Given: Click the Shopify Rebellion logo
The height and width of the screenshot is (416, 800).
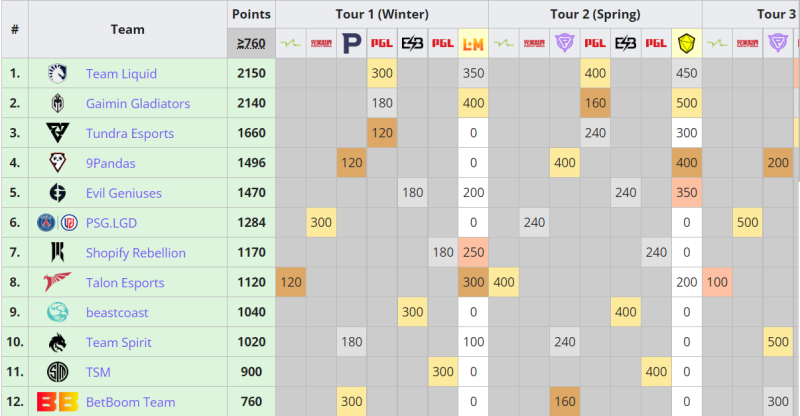Looking at the screenshot, I should pos(57,253).
